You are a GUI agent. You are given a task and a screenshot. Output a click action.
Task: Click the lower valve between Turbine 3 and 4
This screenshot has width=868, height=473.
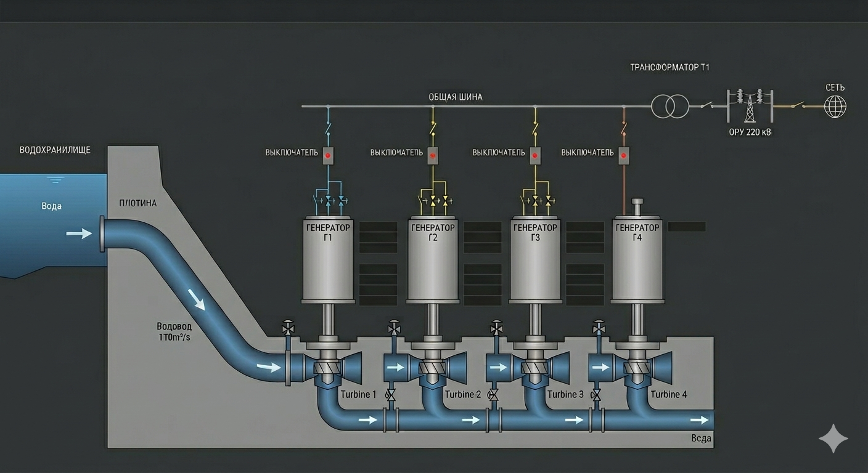(596, 395)
